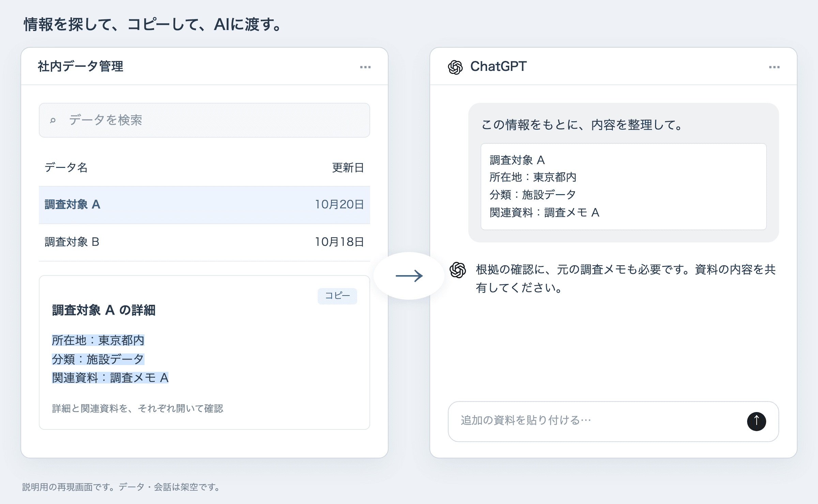Click the コピー button in the detail card

click(337, 296)
